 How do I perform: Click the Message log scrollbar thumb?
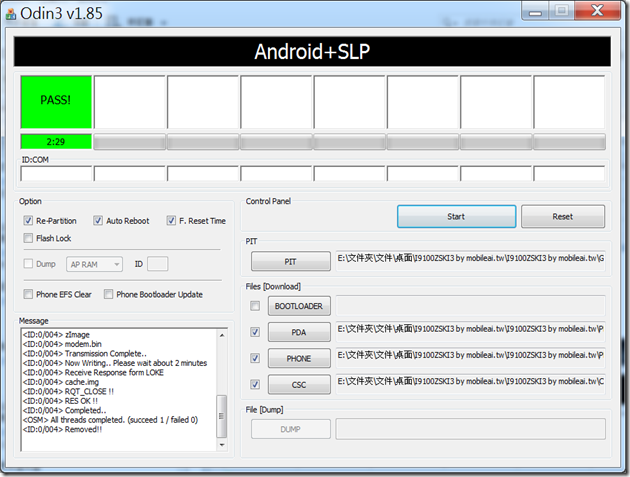click(221, 416)
